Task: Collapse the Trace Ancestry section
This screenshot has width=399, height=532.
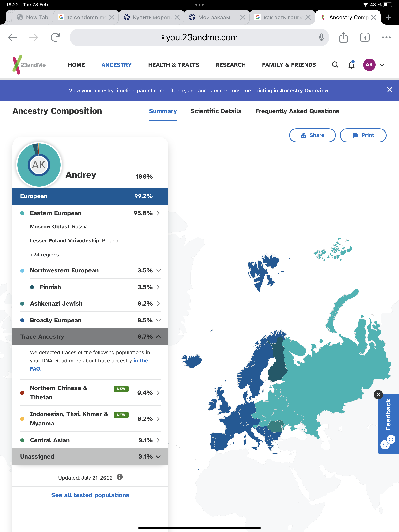Action: [x=158, y=336]
